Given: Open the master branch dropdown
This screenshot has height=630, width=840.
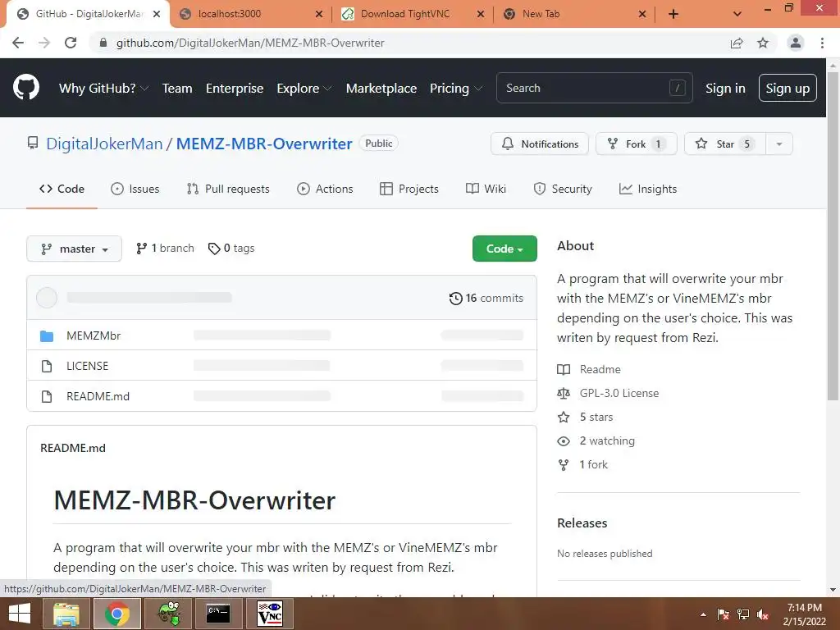Looking at the screenshot, I should coord(74,249).
